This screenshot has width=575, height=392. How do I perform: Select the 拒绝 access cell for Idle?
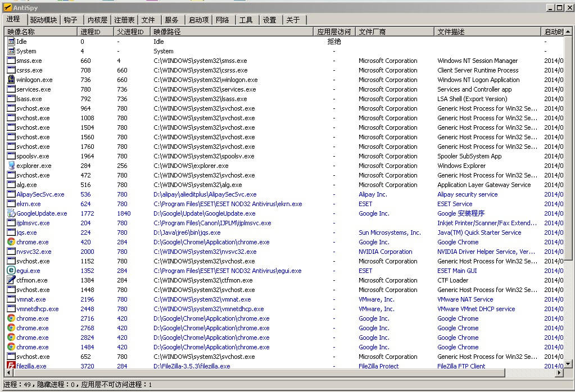click(334, 42)
